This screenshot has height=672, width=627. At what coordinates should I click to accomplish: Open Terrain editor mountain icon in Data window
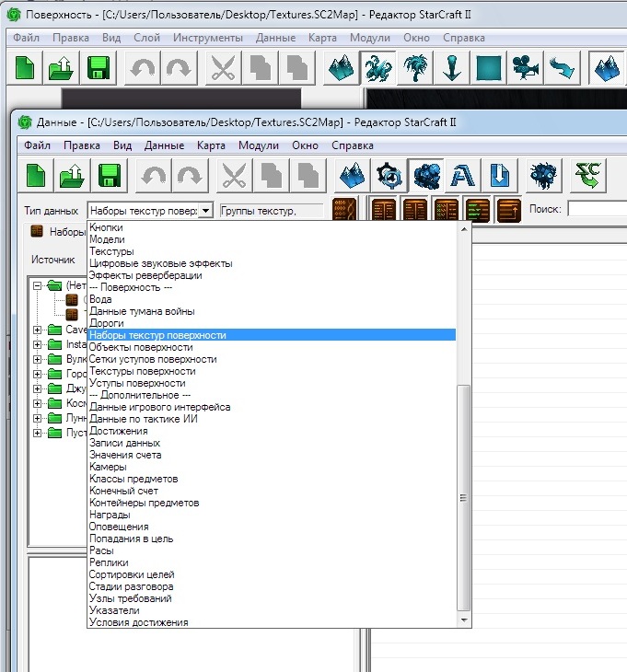353,175
